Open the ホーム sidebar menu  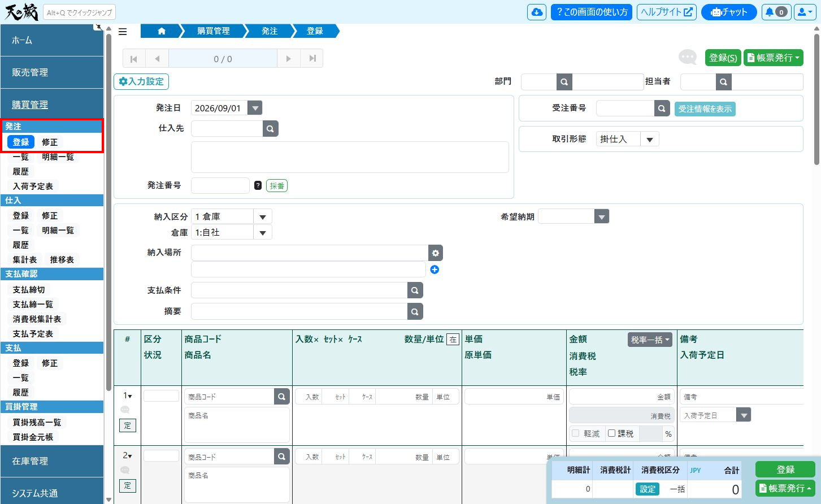pyautogui.click(x=52, y=40)
